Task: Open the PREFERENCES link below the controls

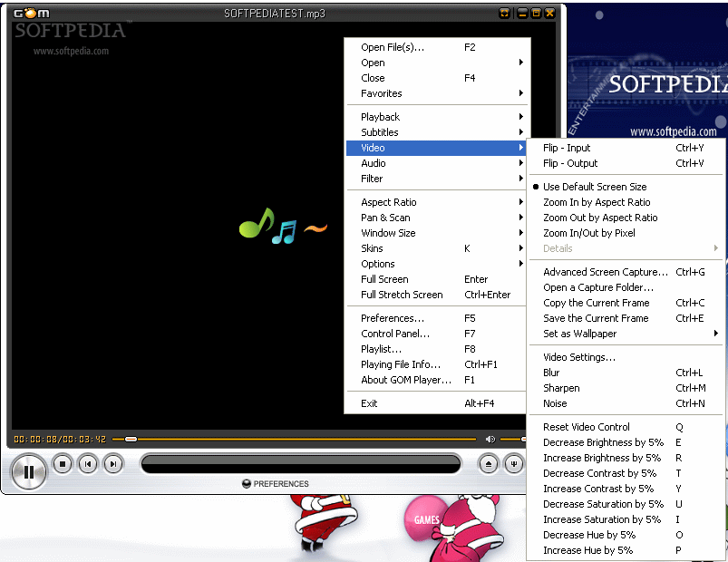Action: pos(276,483)
